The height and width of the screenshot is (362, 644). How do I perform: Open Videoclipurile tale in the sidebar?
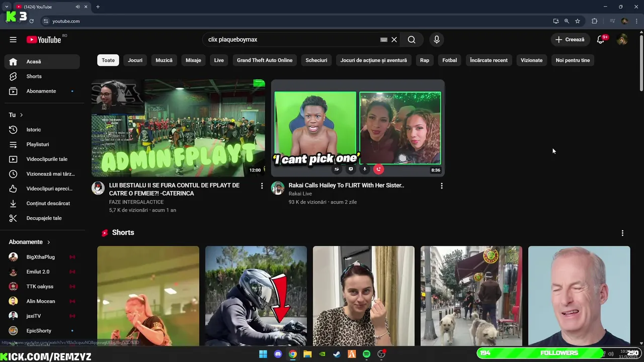(42, 159)
